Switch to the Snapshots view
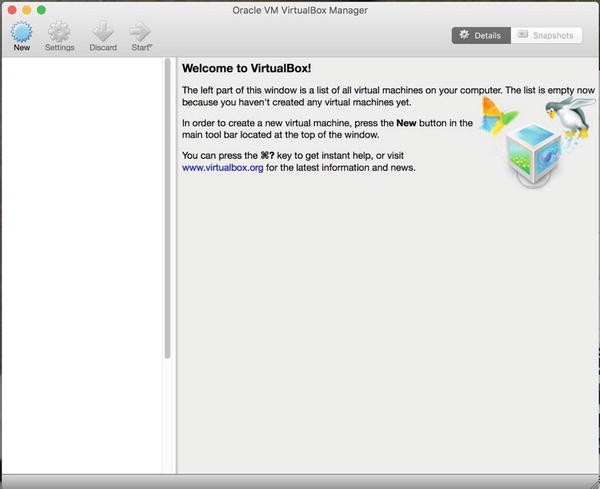 coord(546,36)
